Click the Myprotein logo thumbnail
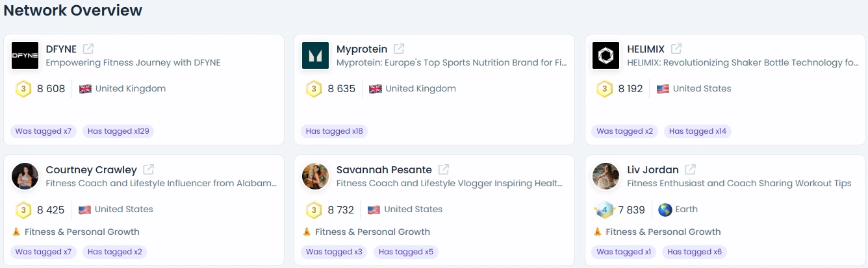The width and height of the screenshot is (868, 268). point(315,55)
